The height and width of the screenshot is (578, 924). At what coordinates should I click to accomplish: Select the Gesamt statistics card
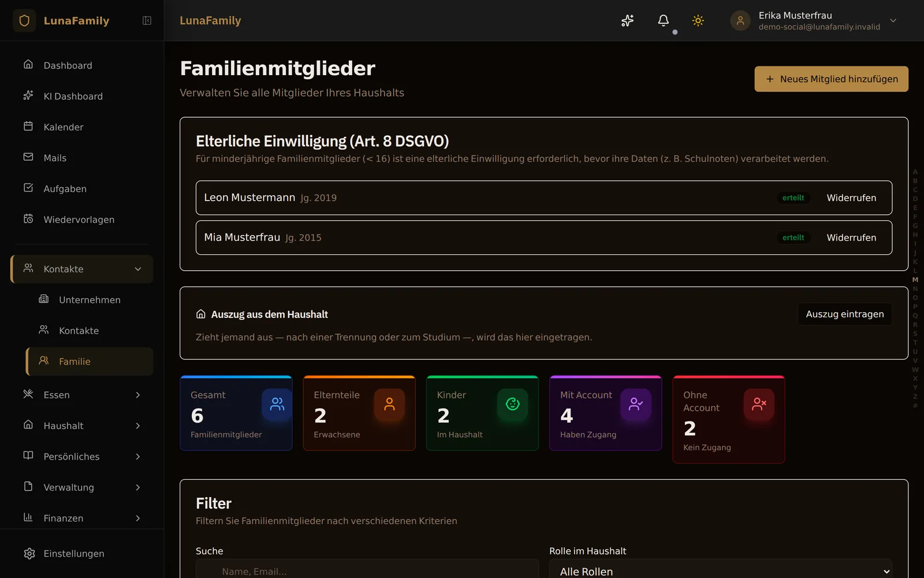pyautogui.click(x=236, y=413)
